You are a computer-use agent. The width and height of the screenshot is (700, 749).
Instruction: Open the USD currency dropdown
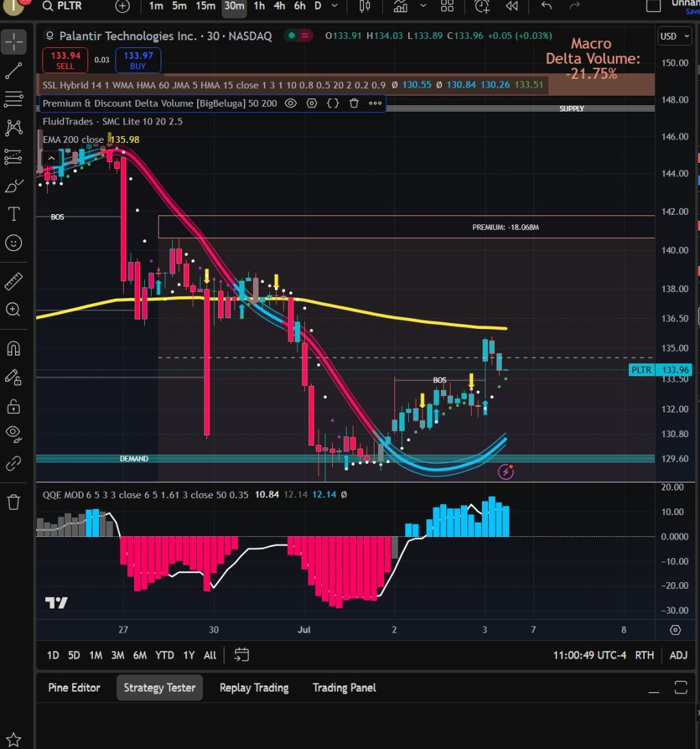674,36
